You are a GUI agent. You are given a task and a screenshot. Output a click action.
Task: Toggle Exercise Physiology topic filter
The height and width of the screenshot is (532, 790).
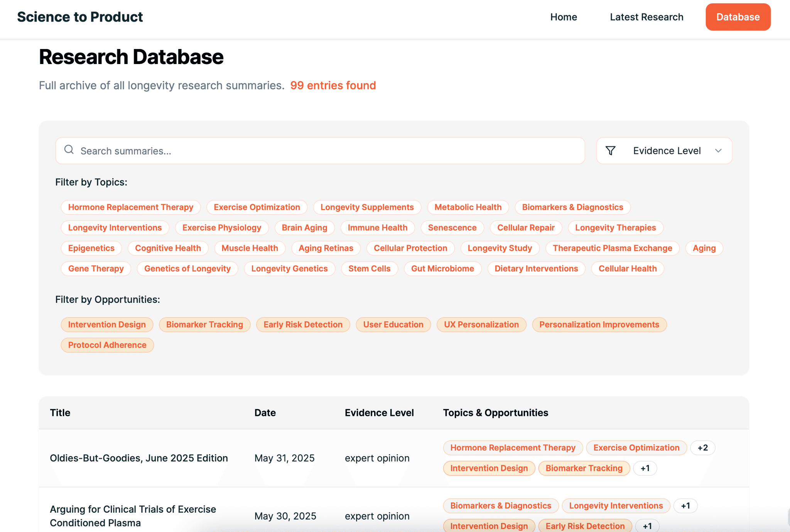(x=222, y=228)
